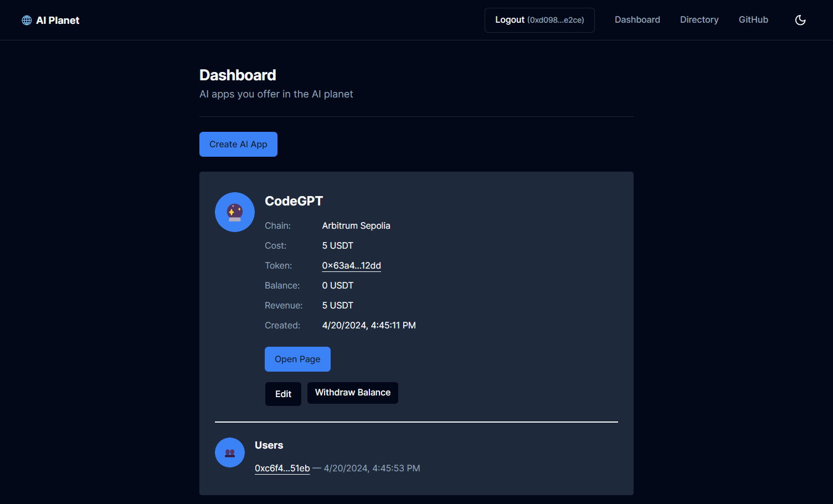Click the blue circular users badge

click(x=229, y=452)
